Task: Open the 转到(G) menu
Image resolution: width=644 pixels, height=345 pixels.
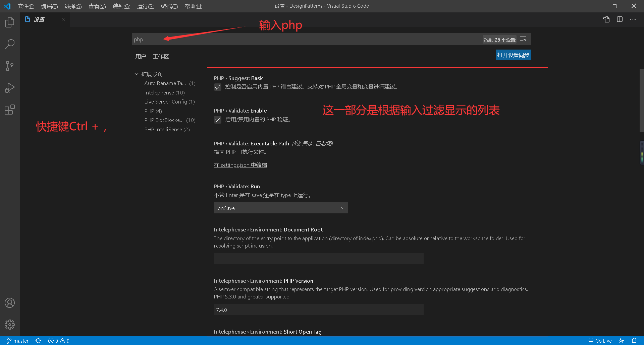Action: click(121, 6)
